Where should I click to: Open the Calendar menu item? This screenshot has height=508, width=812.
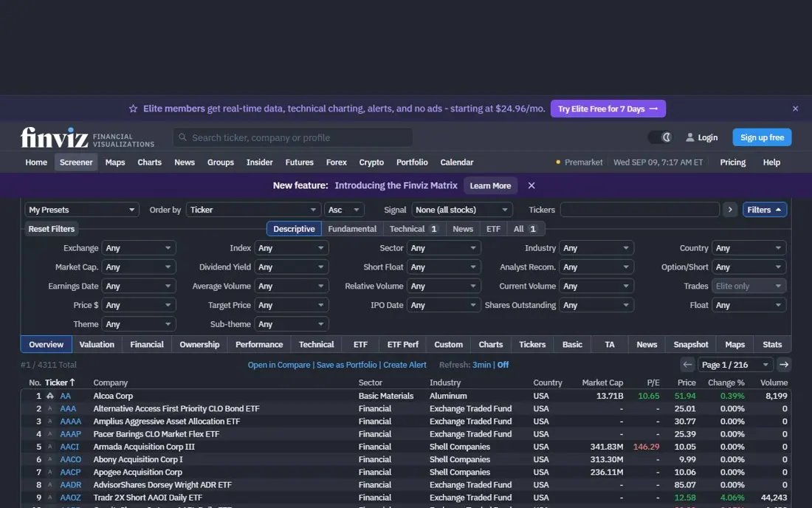point(457,162)
